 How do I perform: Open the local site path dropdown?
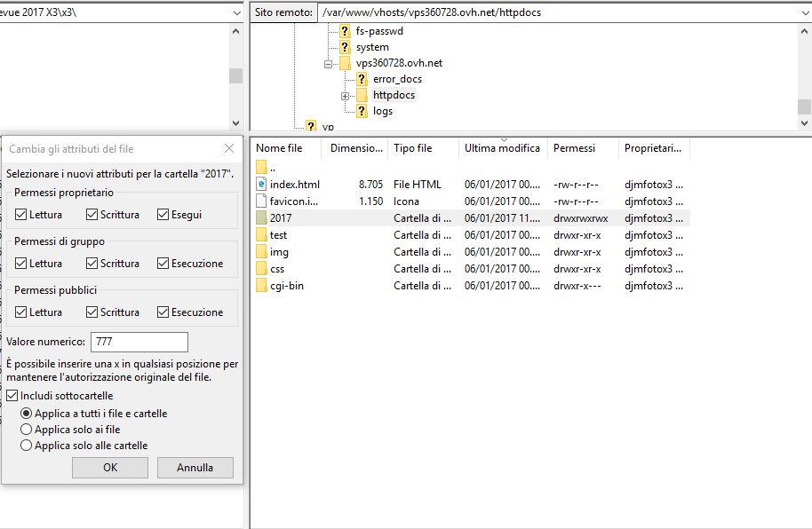click(236, 13)
